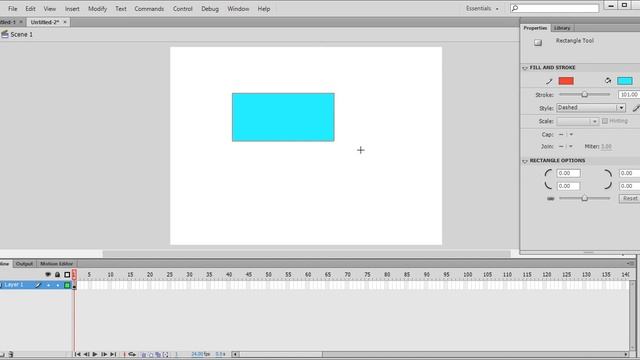Viewport: 640px width, 360px height.
Task: Click frame 1 keyframe of Layer 1
Action: tap(74, 285)
